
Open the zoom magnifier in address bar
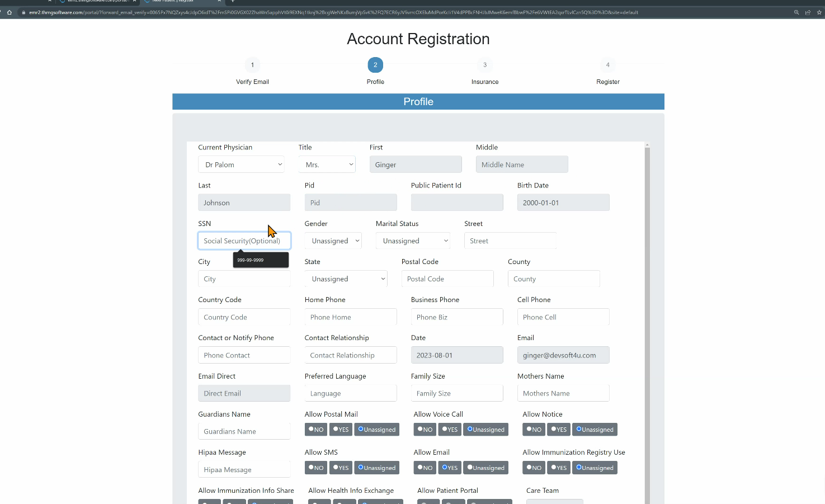coord(796,12)
